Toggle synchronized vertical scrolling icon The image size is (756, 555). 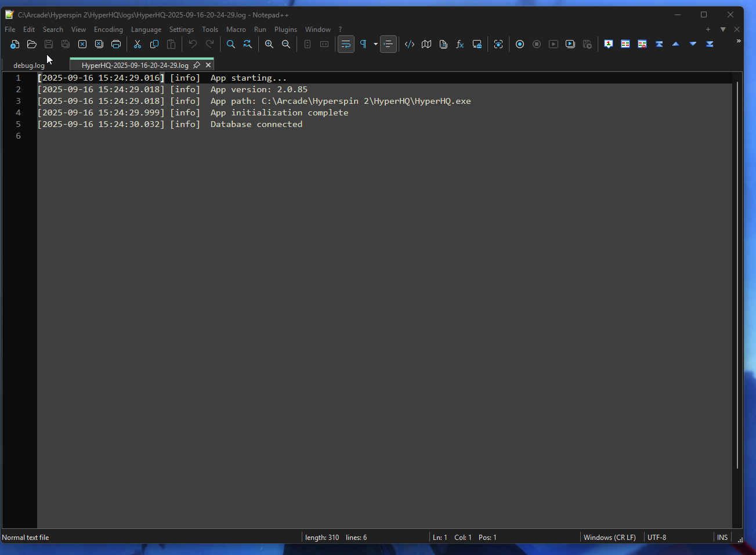[308, 44]
